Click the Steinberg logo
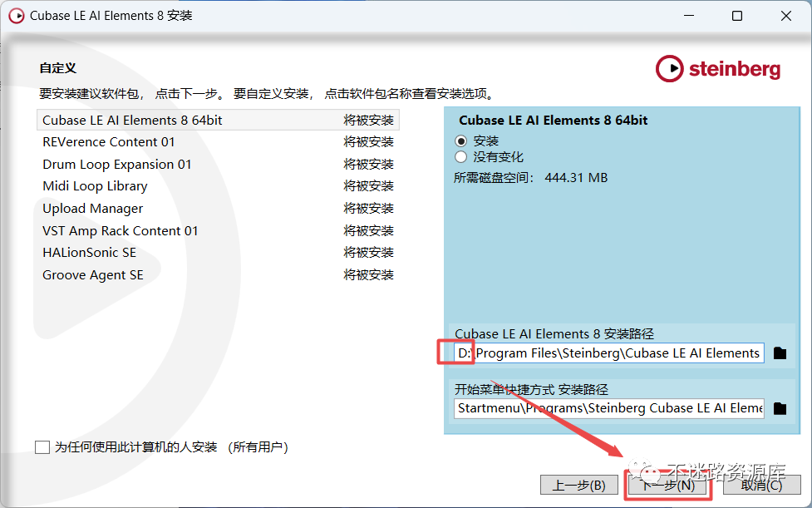812x508 pixels. (718, 69)
